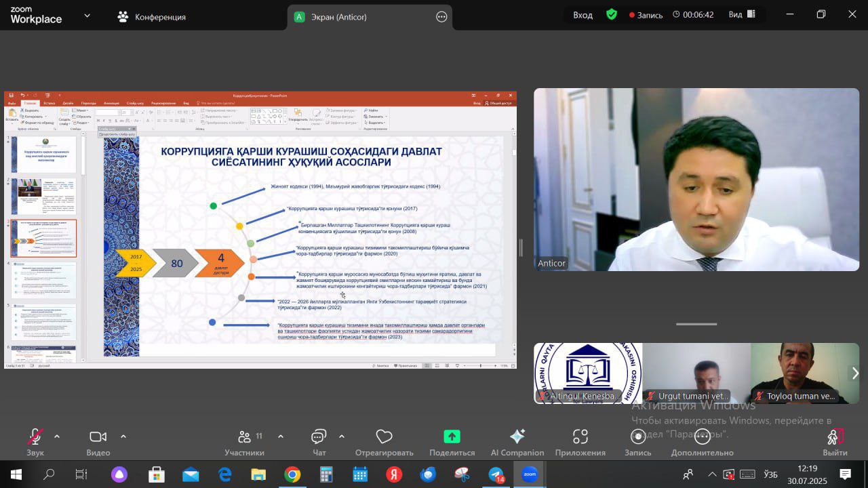Viewport: 868px width, 488px height.
Task: Open Отреагировать reactions
Action: 384,442
